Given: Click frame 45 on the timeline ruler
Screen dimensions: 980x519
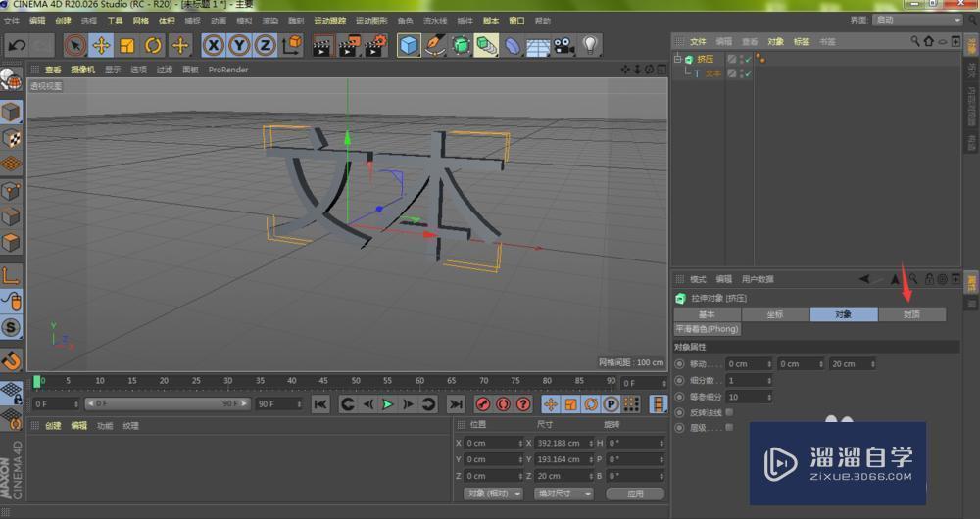Looking at the screenshot, I should pyautogui.click(x=322, y=381).
